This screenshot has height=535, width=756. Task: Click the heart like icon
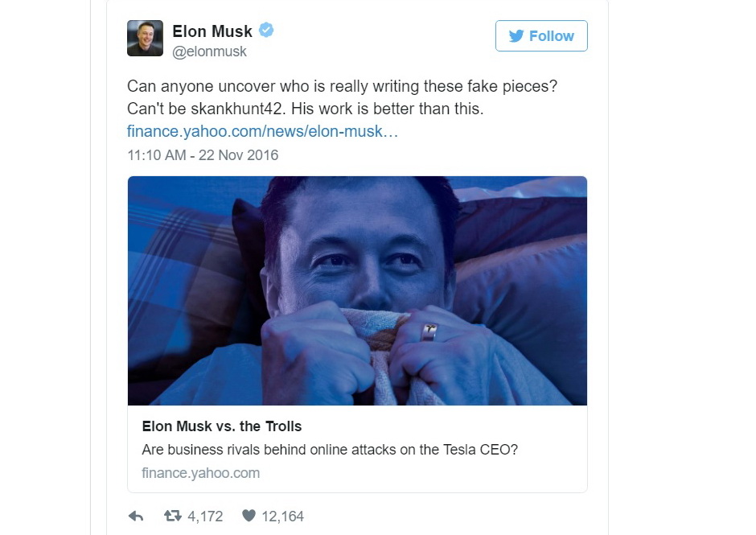click(x=249, y=516)
